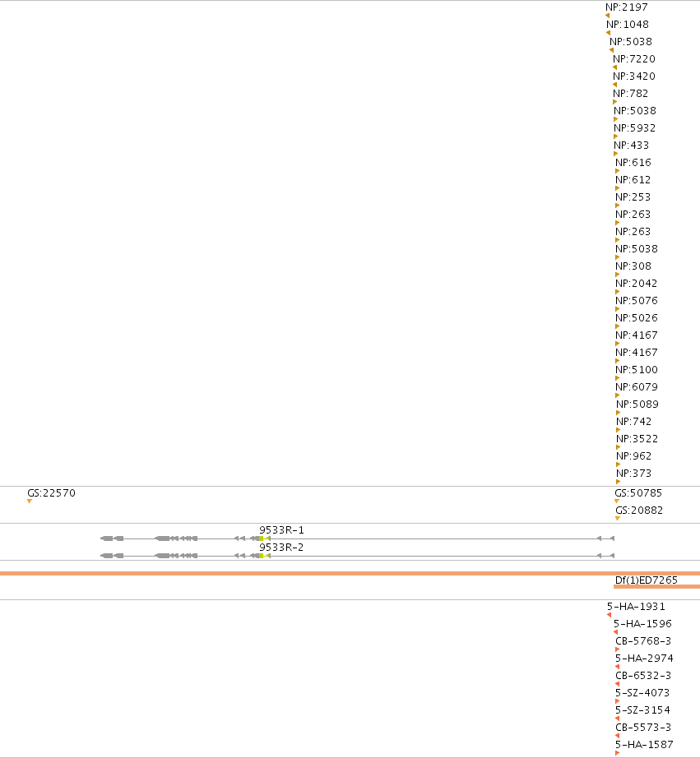700x758 pixels.
Task: Click the yellow-green exon of transcript 9533R-2
Action: (262, 556)
